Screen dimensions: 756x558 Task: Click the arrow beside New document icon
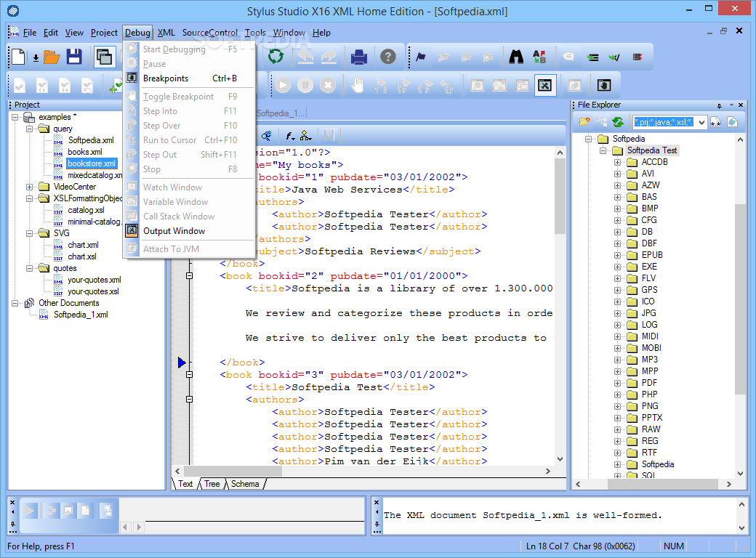pyautogui.click(x=36, y=58)
